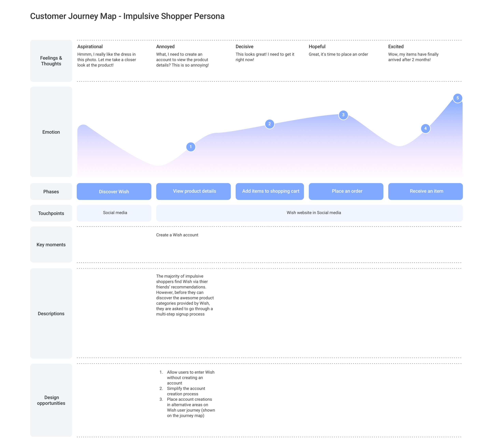The image size is (493, 448).
Task: Click emotion marker number 2
Action: [270, 124]
